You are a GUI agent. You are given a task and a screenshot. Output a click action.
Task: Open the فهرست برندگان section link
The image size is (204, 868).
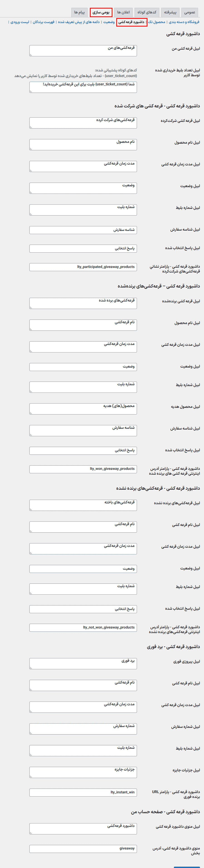44,22
